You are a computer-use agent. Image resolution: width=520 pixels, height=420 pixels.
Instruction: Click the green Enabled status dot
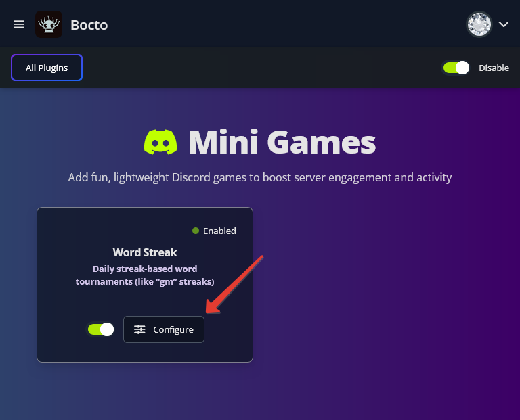(x=196, y=231)
